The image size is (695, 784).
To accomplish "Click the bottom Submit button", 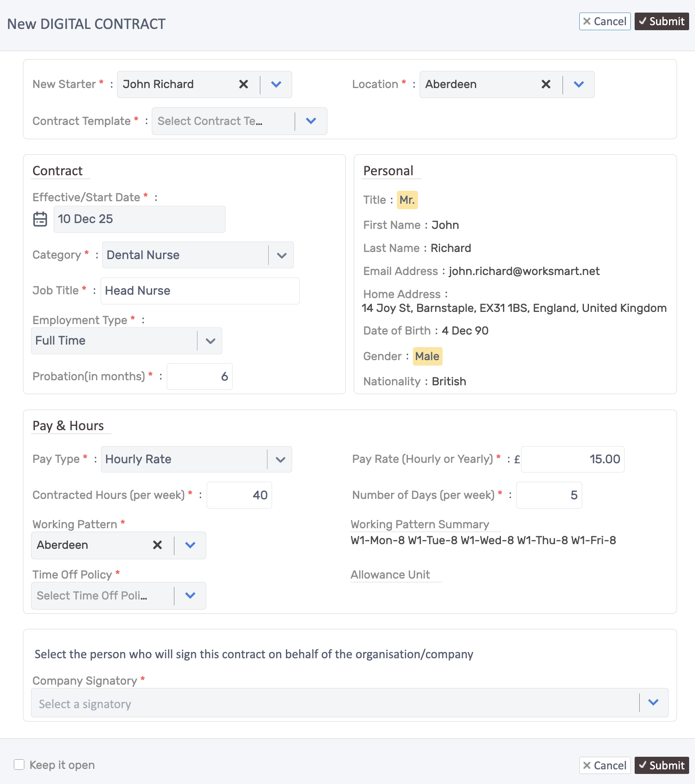I will click(661, 765).
